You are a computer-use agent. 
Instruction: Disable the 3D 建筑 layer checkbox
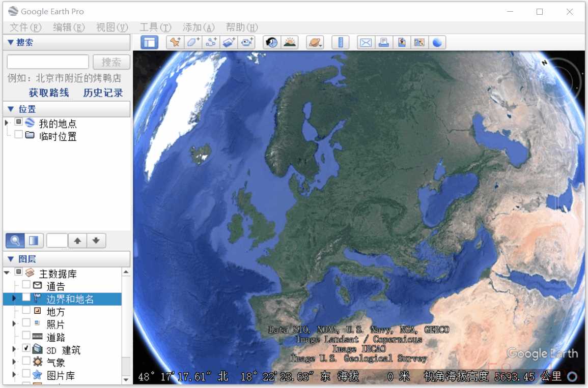(x=26, y=349)
